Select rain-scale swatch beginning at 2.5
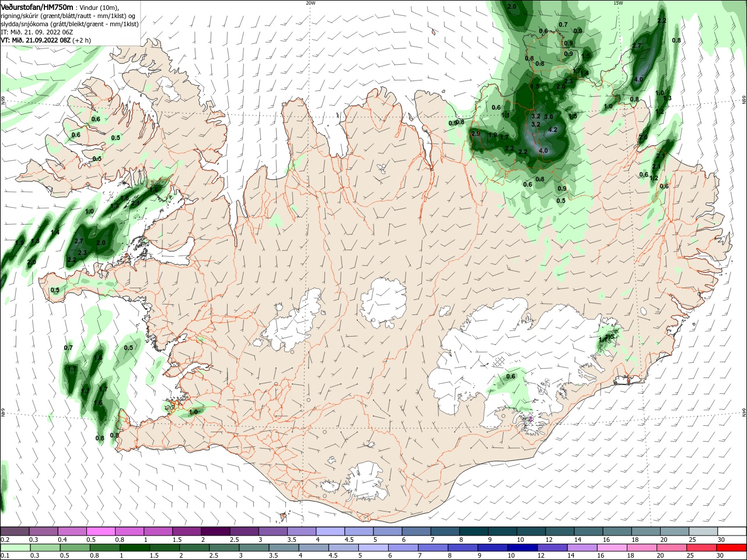The image size is (747, 560). [224, 548]
